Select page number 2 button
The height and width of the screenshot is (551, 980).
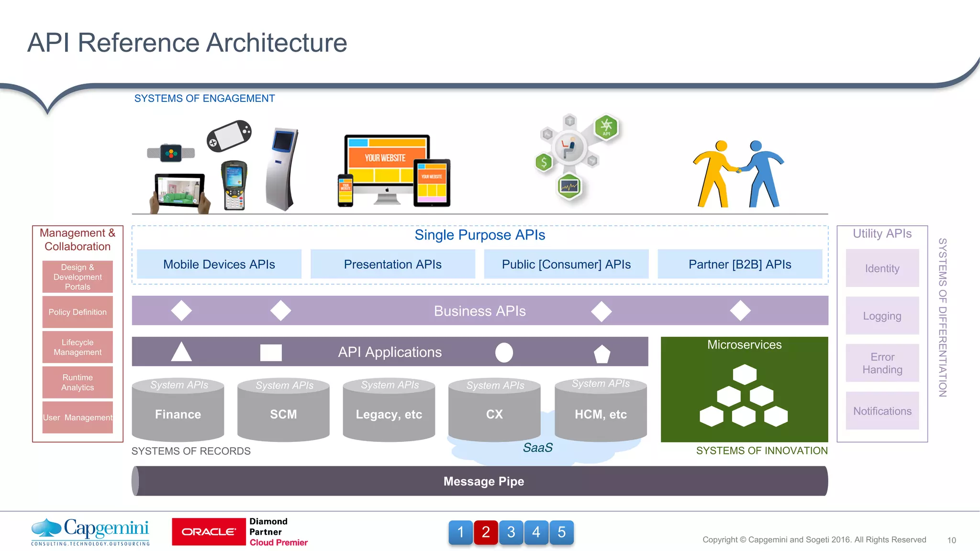pos(486,532)
